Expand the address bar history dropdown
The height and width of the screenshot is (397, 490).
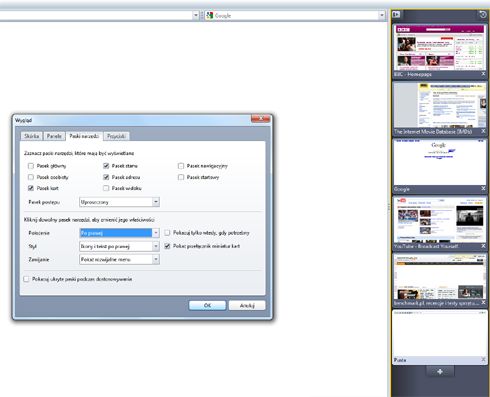point(196,15)
